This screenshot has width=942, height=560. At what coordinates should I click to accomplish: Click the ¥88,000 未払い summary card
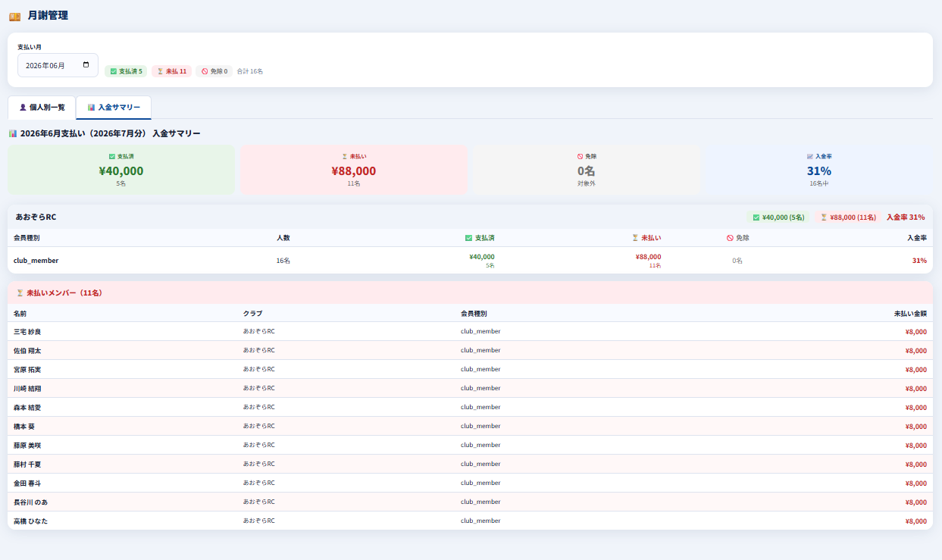pyautogui.click(x=354, y=170)
